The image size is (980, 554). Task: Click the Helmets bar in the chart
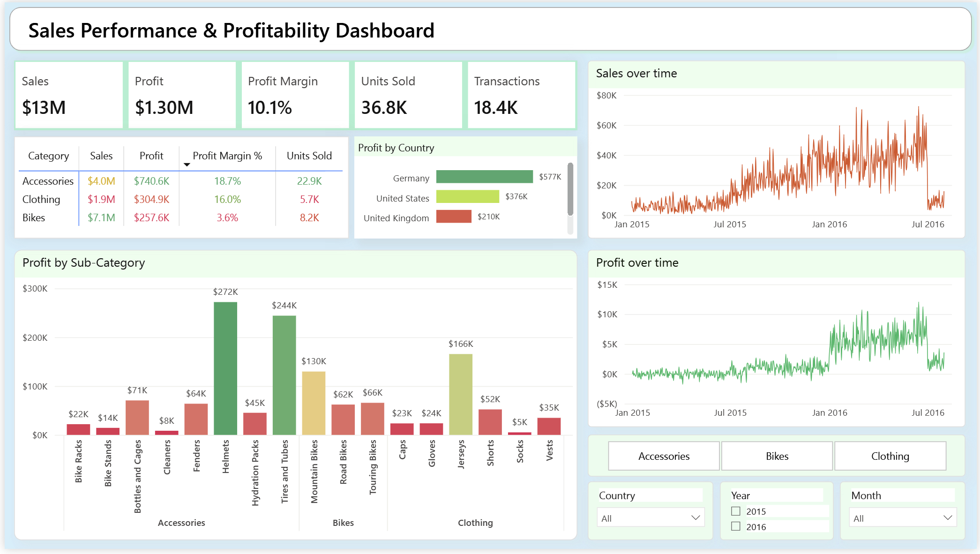(x=225, y=368)
